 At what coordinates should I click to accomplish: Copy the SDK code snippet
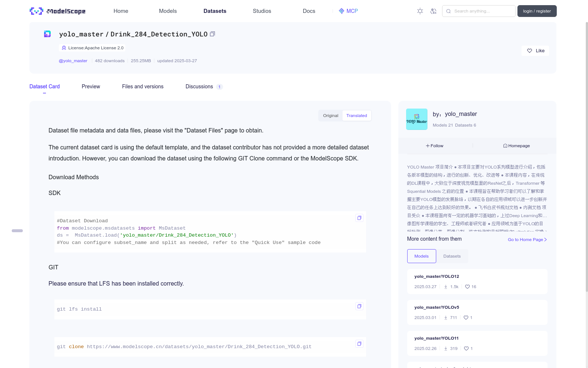[x=359, y=218]
